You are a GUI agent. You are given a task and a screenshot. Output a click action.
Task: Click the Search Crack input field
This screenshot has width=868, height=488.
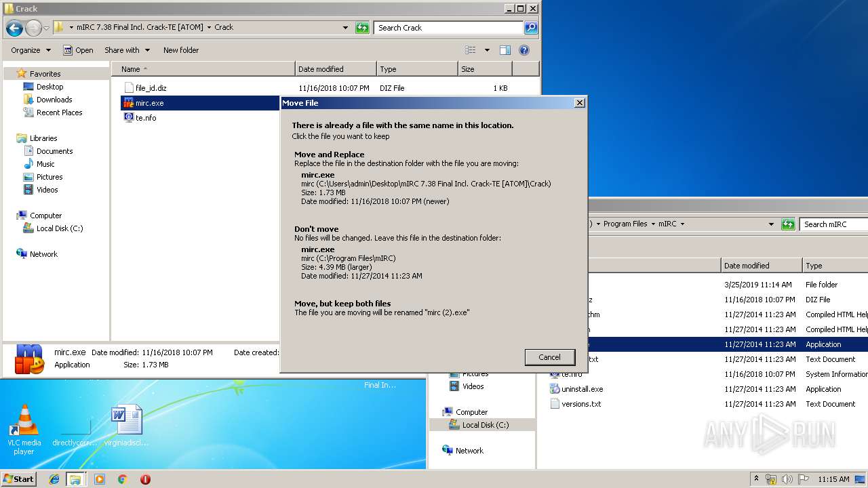(448, 28)
